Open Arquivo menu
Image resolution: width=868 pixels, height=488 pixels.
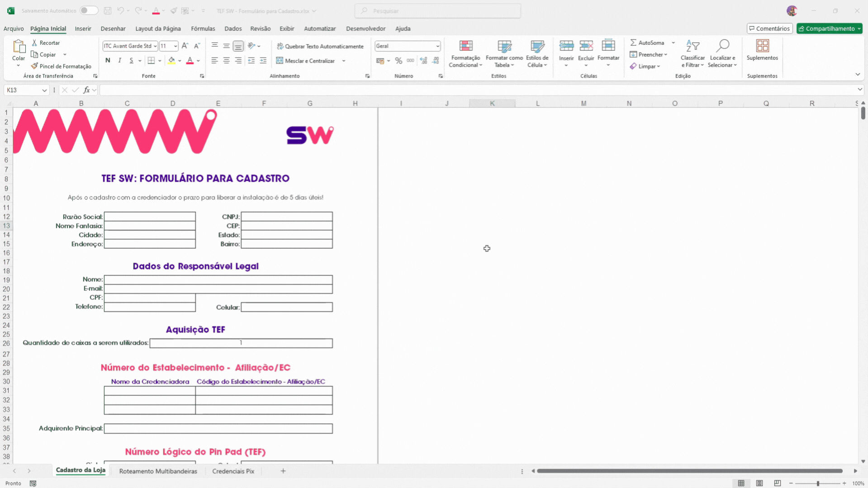(x=14, y=28)
